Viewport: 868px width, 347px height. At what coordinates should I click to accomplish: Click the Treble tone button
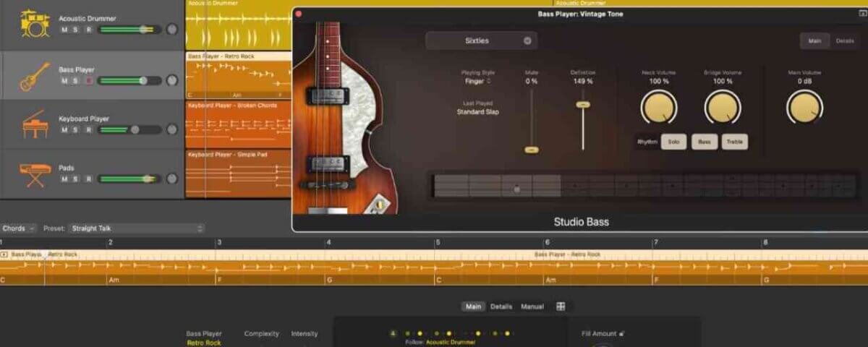point(734,142)
